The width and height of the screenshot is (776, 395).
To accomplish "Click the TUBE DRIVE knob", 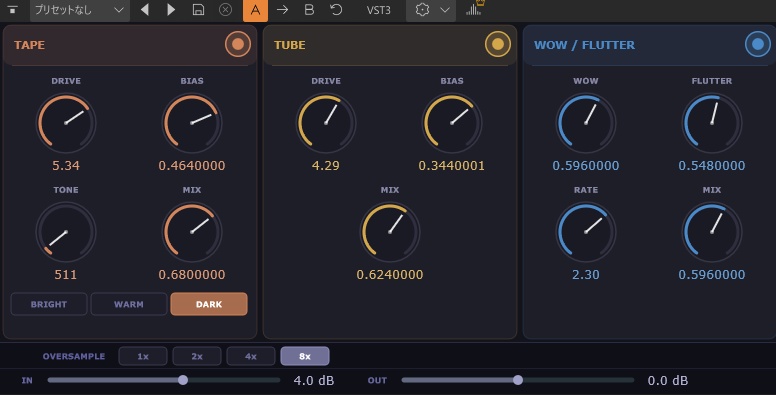I will 326,123.
